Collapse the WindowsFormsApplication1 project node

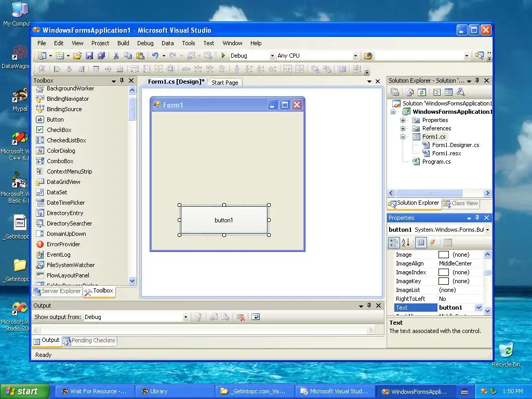[393, 112]
